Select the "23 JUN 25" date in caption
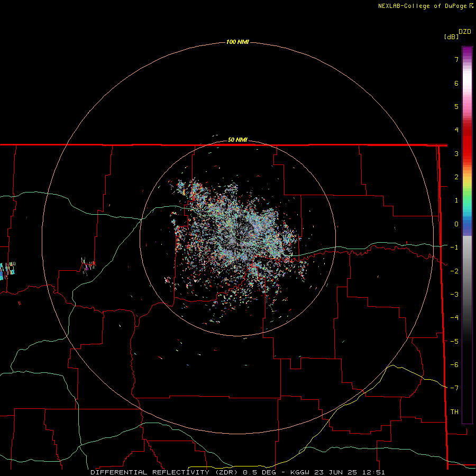476x476 pixels. 335,472
